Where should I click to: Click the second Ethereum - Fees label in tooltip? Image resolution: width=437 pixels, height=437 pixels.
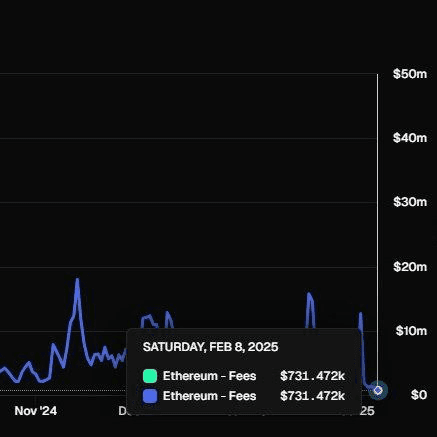pos(209,396)
